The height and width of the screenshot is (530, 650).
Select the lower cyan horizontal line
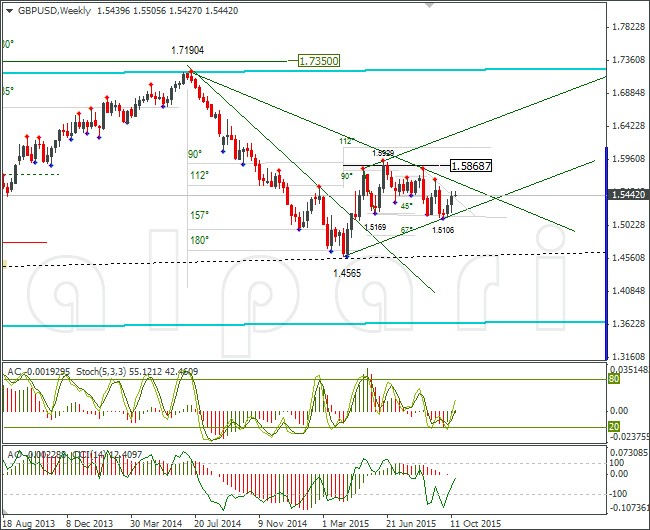(304, 324)
